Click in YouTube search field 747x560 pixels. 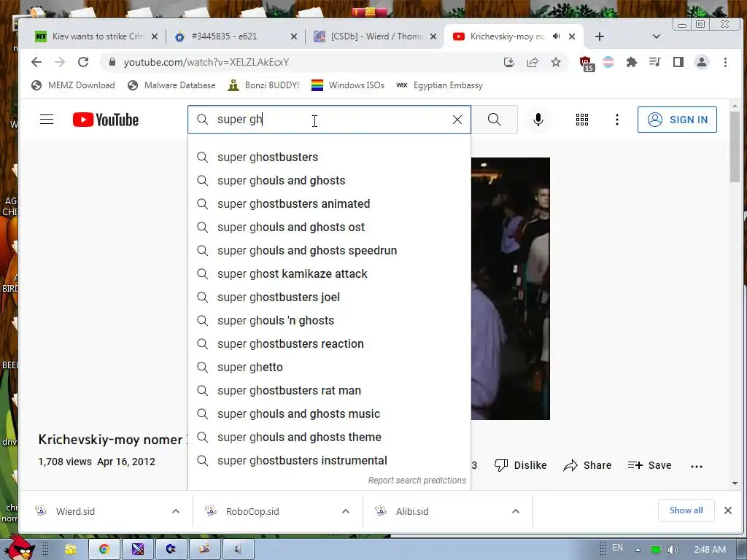click(329, 120)
